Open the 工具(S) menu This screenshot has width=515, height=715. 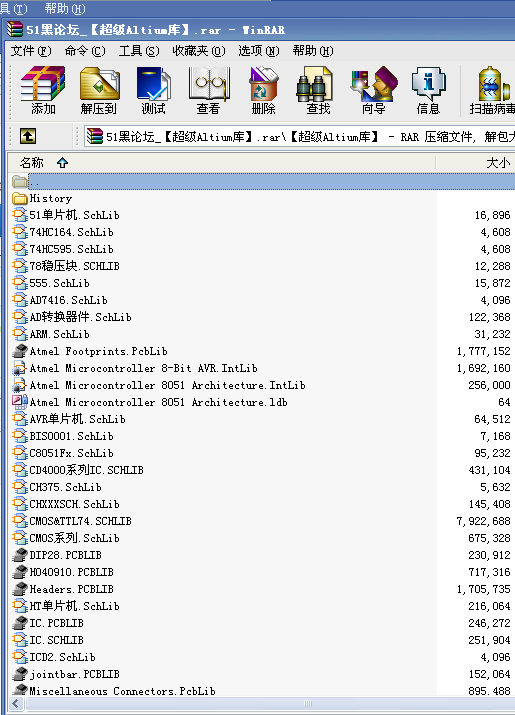139,51
